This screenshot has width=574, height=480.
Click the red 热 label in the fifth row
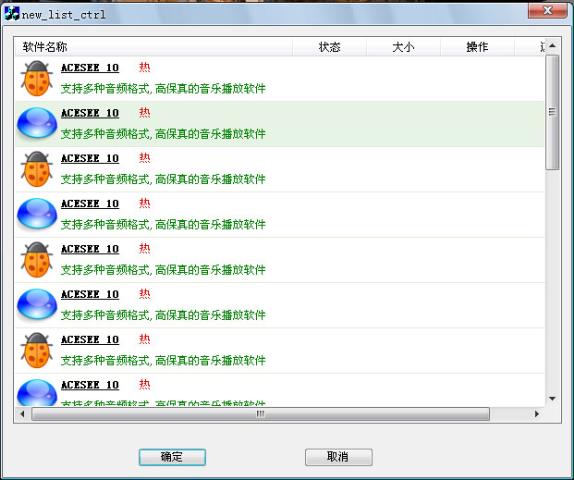pyautogui.click(x=145, y=249)
